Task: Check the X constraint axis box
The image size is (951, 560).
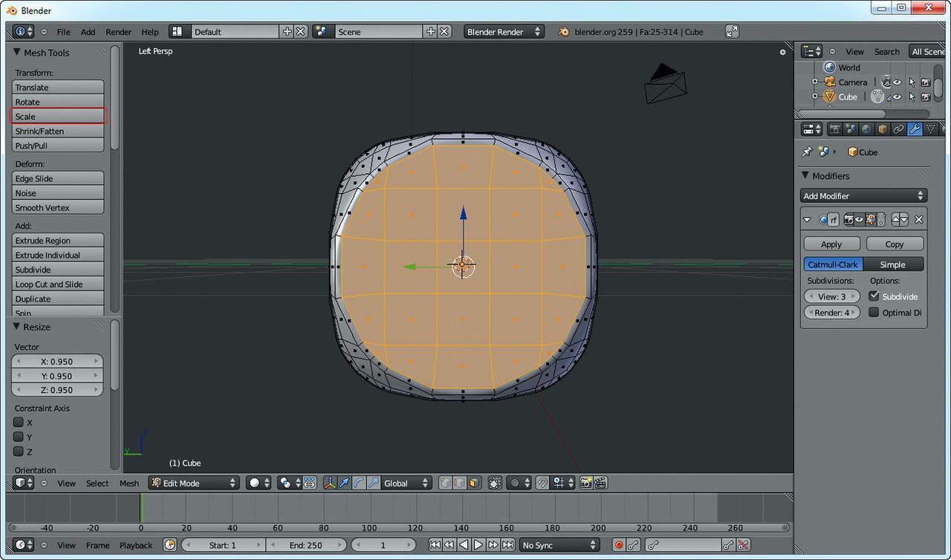Action: [19, 422]
